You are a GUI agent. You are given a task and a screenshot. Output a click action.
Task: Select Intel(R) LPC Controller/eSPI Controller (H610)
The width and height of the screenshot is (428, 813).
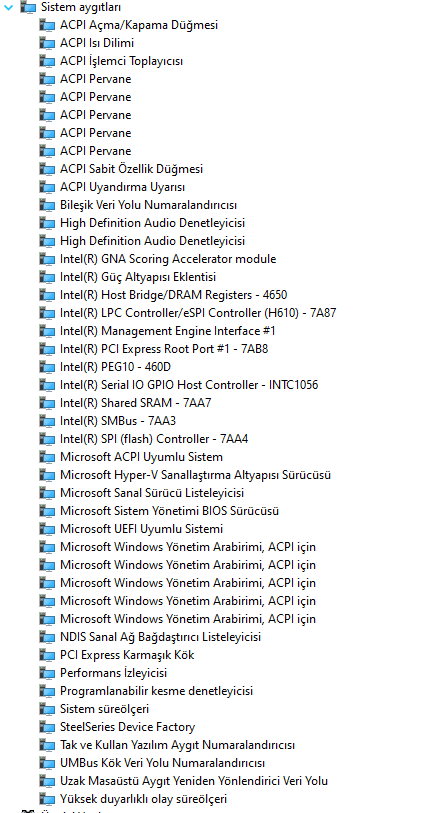[x=198, y=313]
